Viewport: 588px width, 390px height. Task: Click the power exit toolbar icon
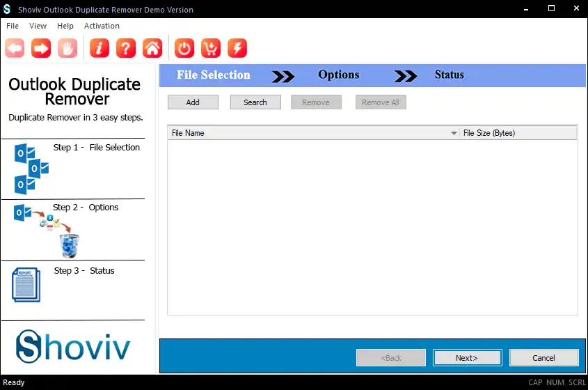pyautogui.click(x=184, y=48)
